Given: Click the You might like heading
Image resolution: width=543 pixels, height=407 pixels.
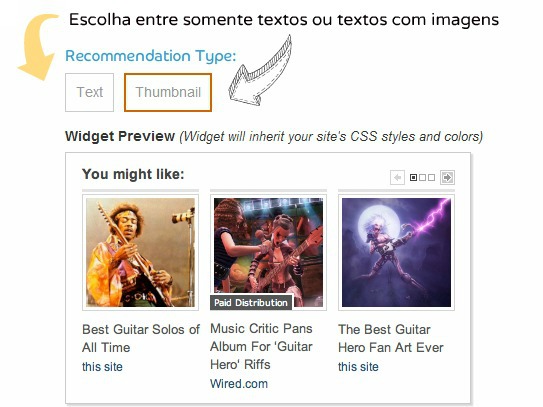Looking at the screenshot, I should click(133, 174).
